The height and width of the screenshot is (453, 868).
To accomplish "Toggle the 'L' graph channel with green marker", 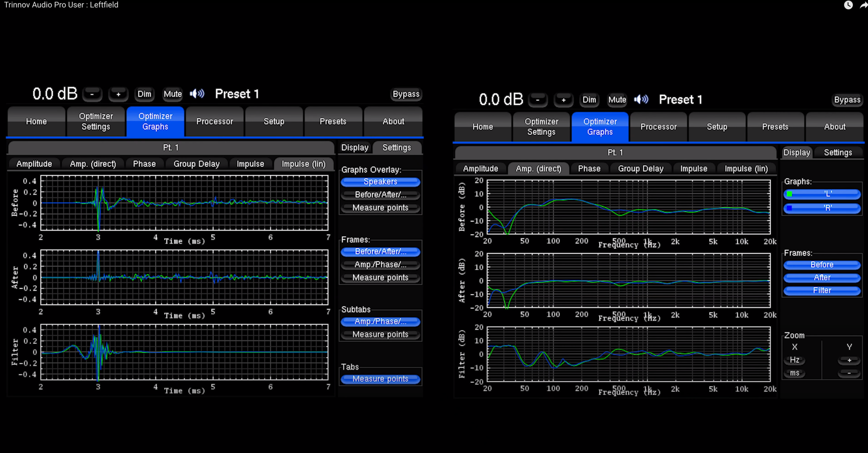I will (x=821, y=194).
